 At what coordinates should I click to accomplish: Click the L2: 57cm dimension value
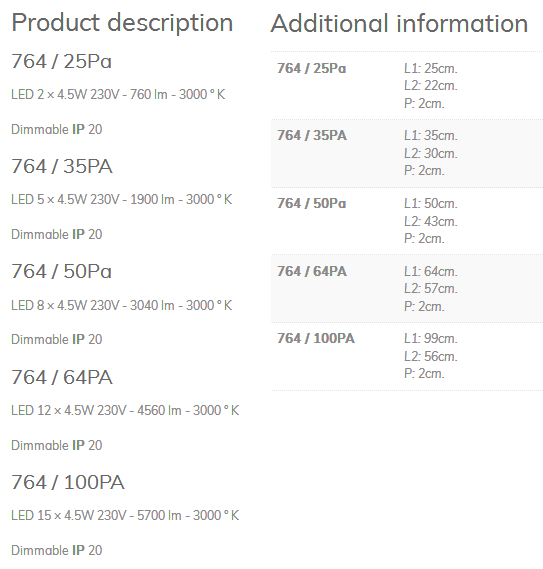click(x=431, y=288)
